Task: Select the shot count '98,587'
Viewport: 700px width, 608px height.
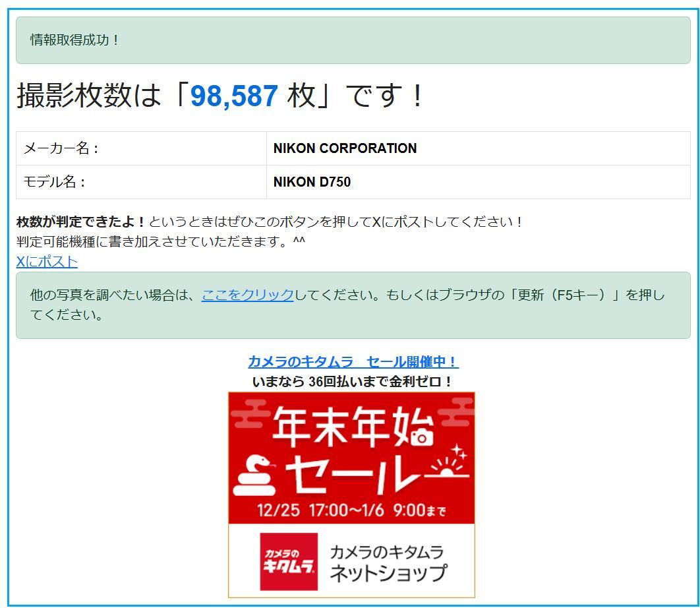Action: click(235, 96)
